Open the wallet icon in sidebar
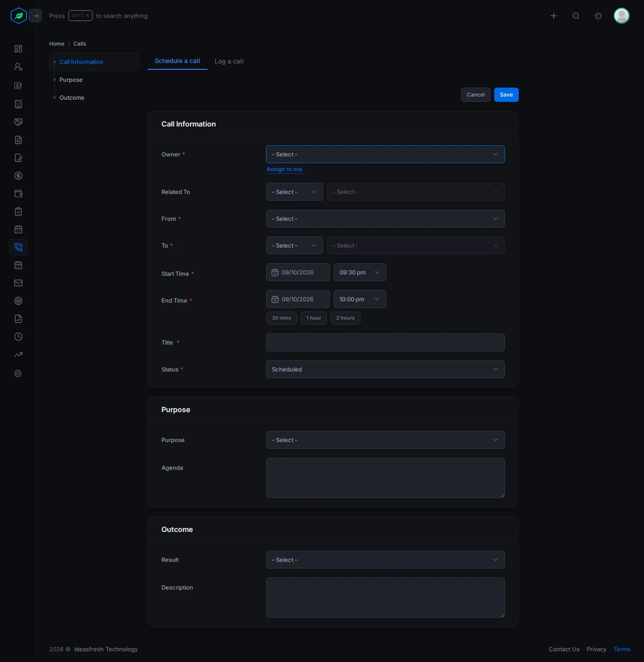The image size is (644, 662). [x=18, y=194]
